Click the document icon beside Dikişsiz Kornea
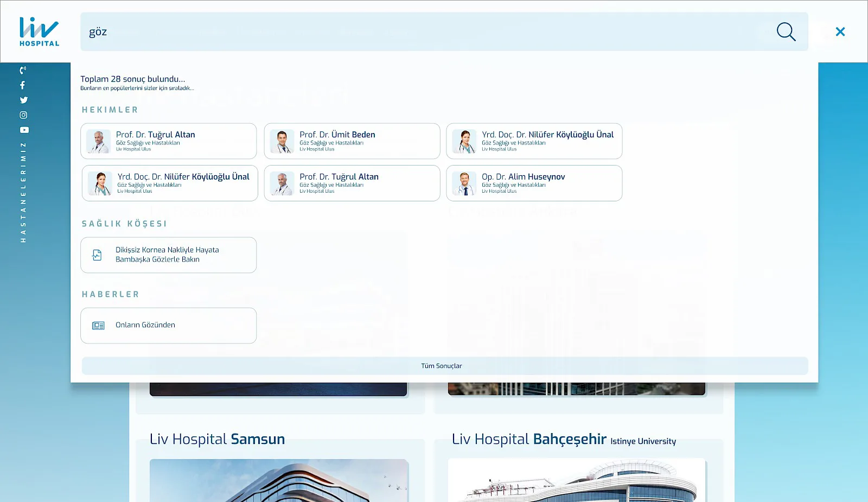868x502 pixels. [x=97, y=255]
